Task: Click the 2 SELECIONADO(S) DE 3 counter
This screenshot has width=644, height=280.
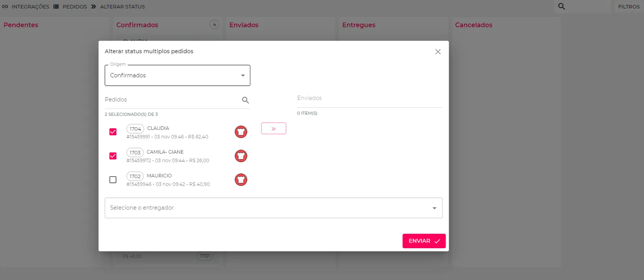Action: click(131, 114)
